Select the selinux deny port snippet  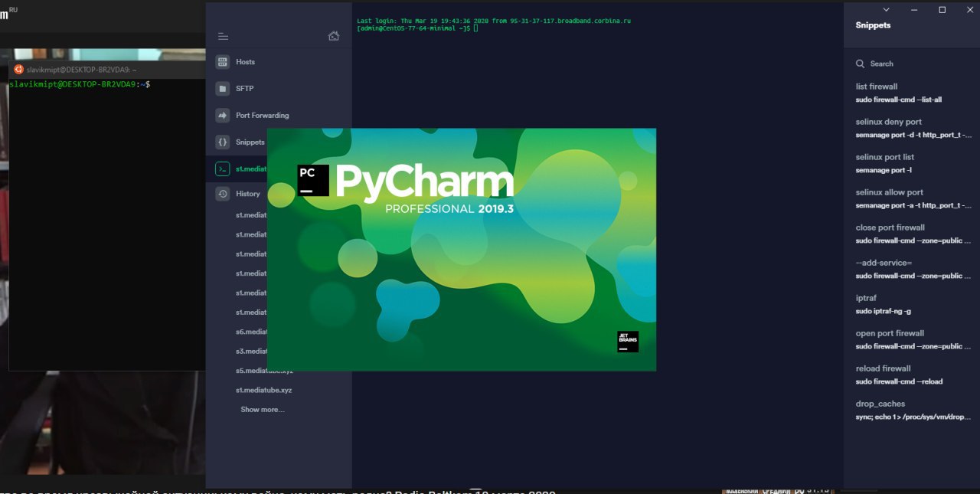coord(913,128)
